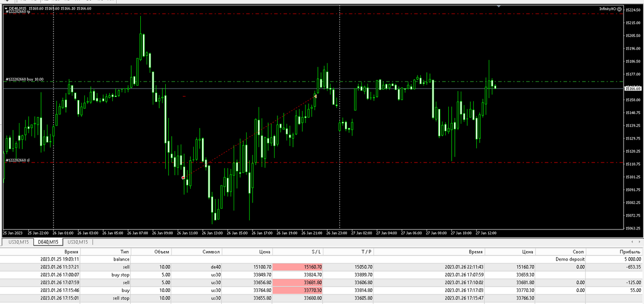Click the open time 2023.01.26 17:00:07
Image resolution: width=644 pixels, height=304 pixels.
(x=59, y=274)
